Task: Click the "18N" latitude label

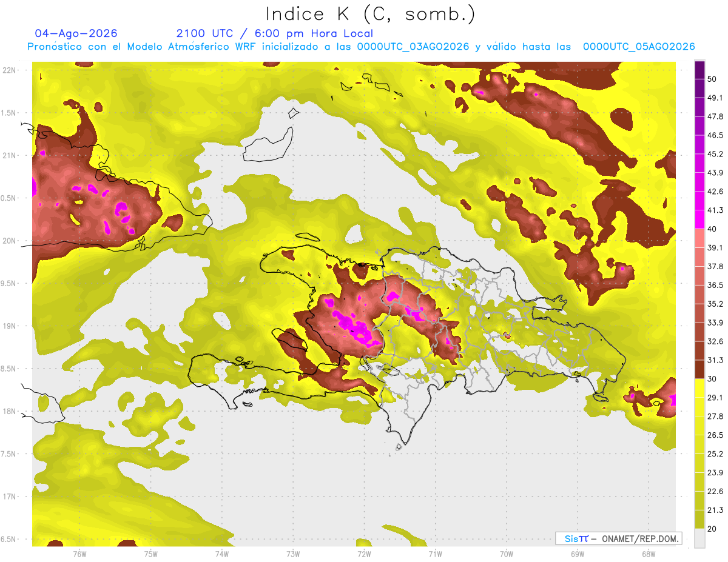Action: pos(9,411)
